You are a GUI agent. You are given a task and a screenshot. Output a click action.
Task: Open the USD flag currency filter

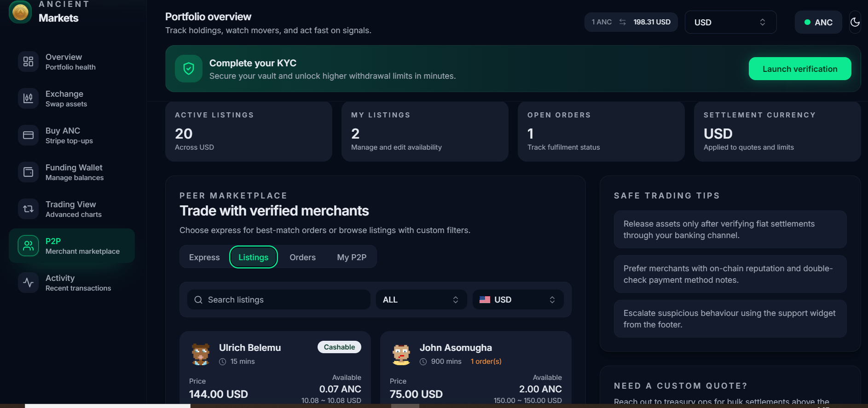pyautogui.click(x=517, y=300)
